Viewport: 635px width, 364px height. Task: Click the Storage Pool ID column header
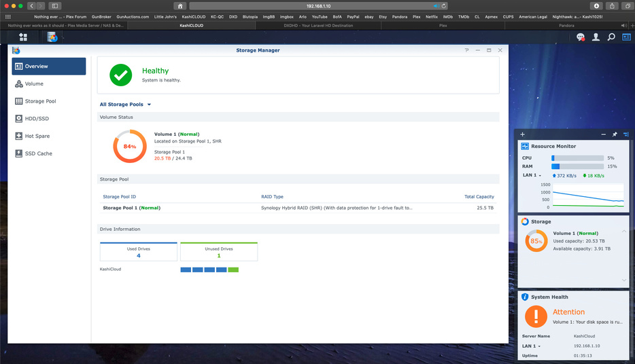point(120,196)
